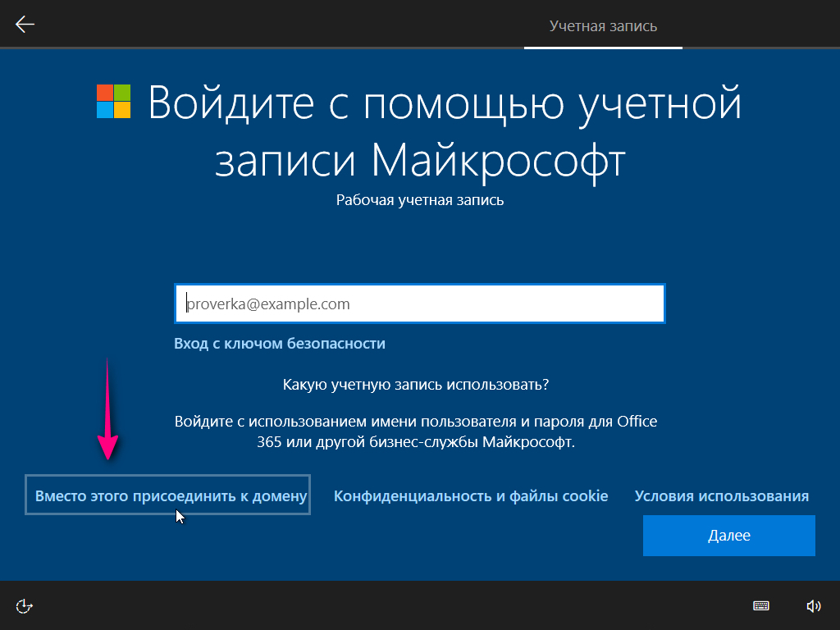Viewport: 840px width, 630px height.
Task: Click the Microsoft four-color logo
Action: (114, 102)
